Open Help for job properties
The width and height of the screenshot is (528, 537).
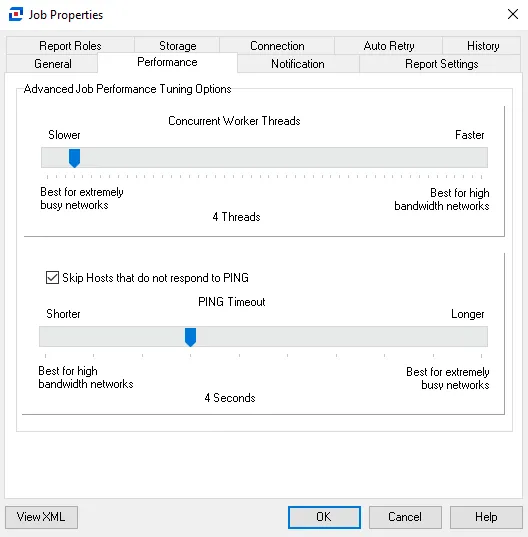486,517
